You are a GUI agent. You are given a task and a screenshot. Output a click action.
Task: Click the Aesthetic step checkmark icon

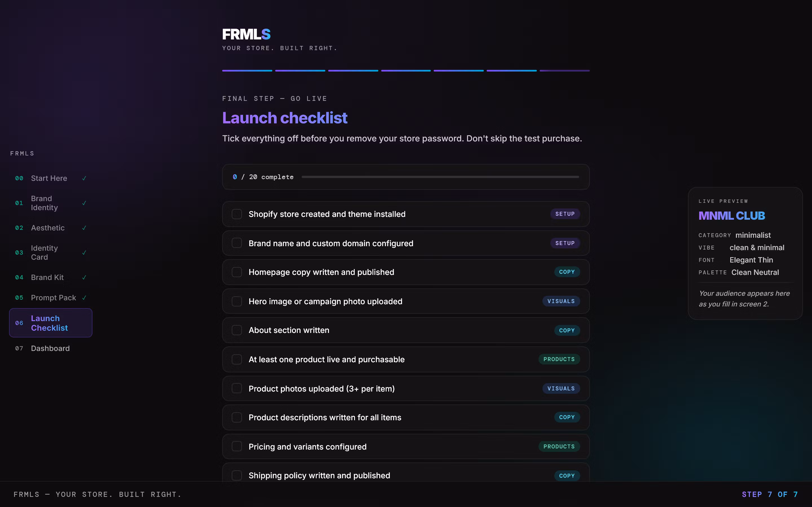point(84,228)
